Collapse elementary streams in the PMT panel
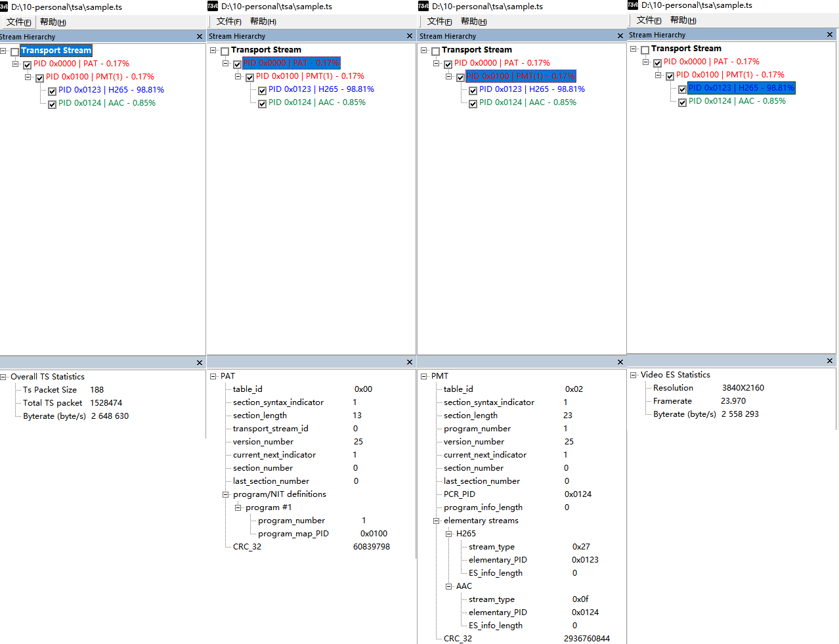Viewport: 839px width, 644px height. coord(435,520)
